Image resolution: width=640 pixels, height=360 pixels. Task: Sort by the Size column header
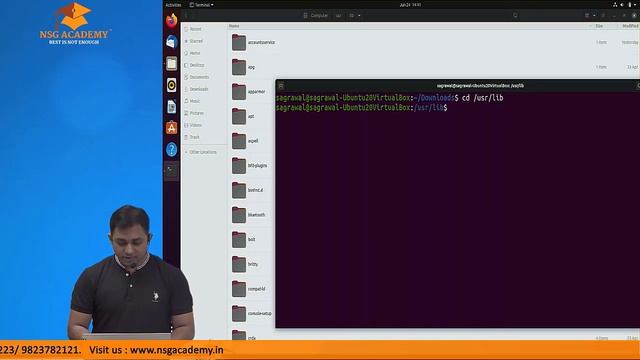pos(599,26)
